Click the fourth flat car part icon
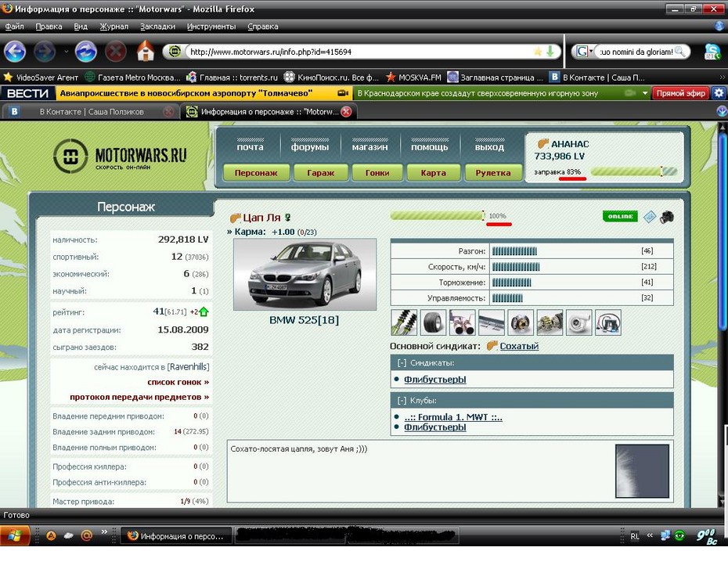 click(x=492, y=322)
